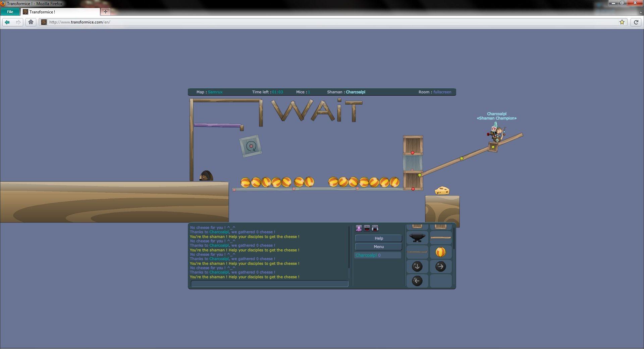Screen dimensions: 644x349
Task: Click inside the chat input field
Action: [x=268, y=284]
